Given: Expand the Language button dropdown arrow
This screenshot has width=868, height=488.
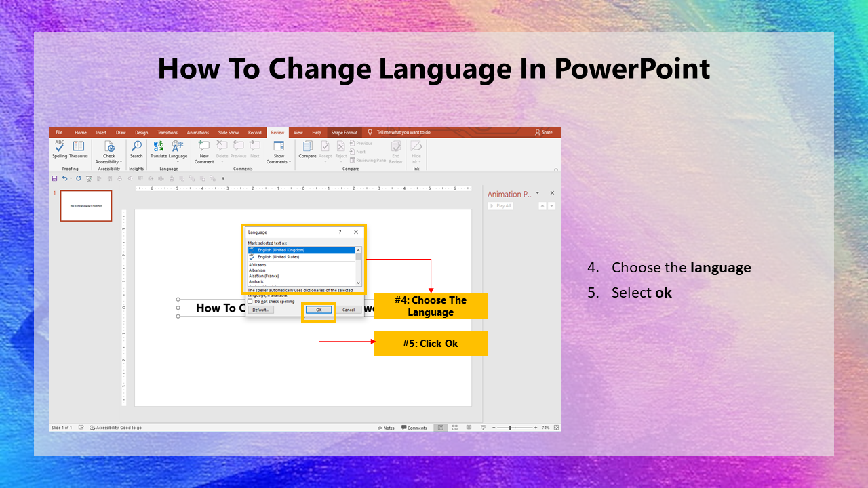Looking at the screenshot, I should click(178, 162).
